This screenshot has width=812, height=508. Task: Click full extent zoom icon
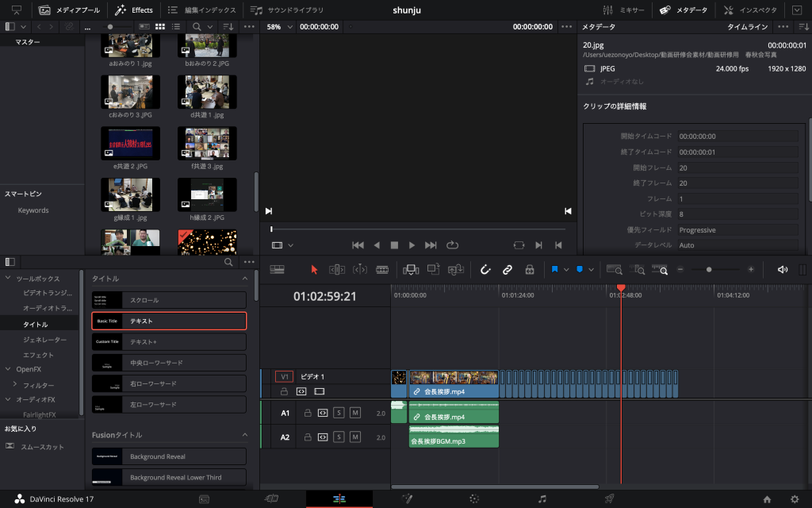point(615,270)
